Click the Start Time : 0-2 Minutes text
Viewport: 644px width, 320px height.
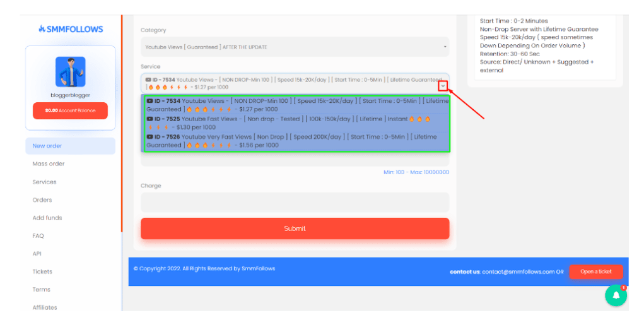[x=514, y=21]
